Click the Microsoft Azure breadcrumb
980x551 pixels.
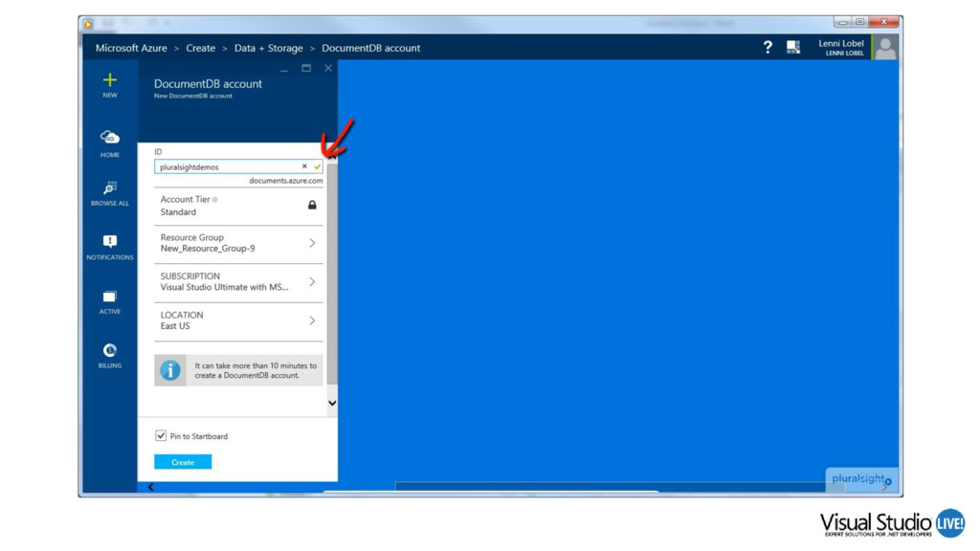pos(131,48)
